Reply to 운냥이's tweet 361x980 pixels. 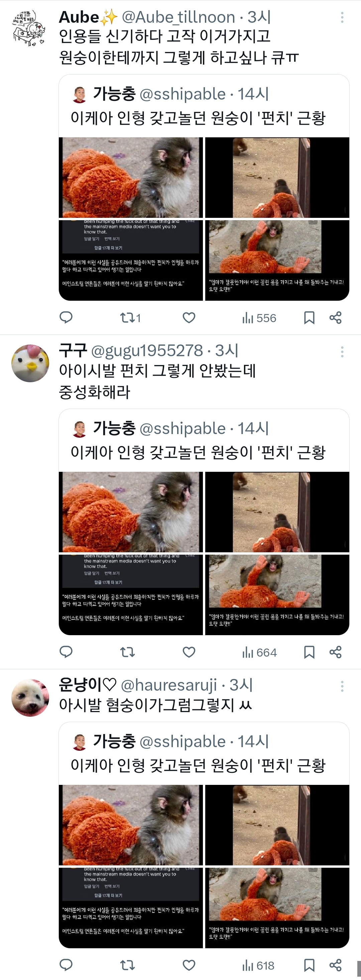tap(66, 965)
